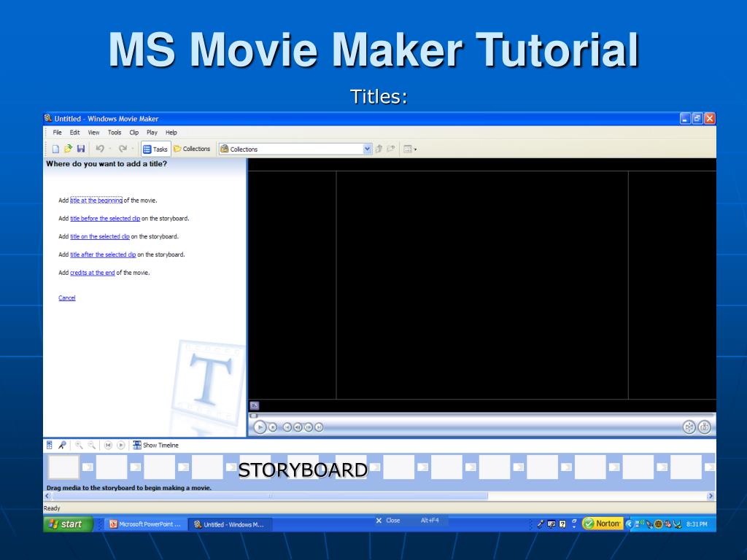Switch to Microsoft PowerPoint taskbar button
747x560 pixels.
pos(146,524)
